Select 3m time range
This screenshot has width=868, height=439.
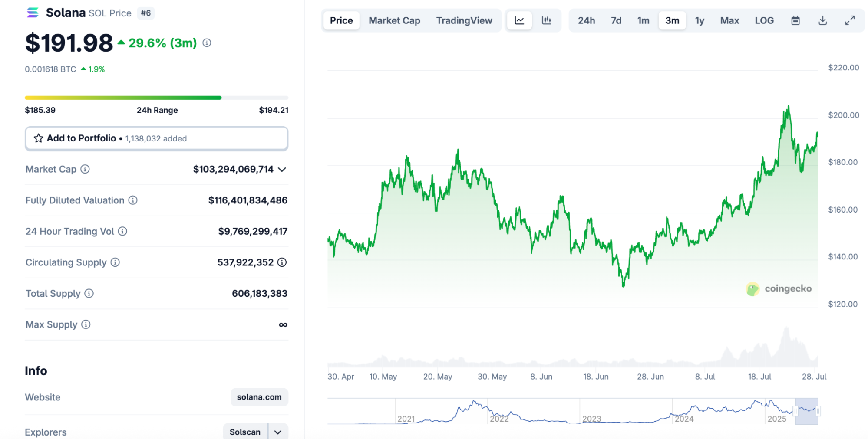pyautogui.click(x=672, y=20)
